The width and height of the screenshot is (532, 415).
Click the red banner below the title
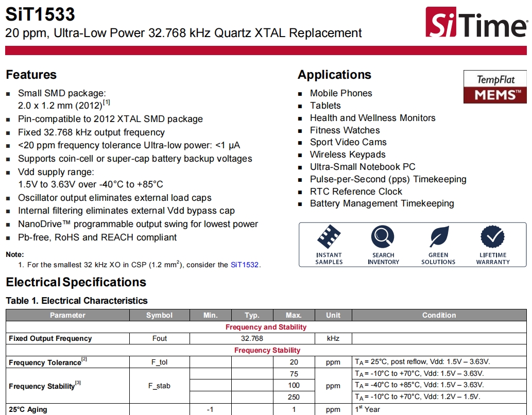coord(266,50)
